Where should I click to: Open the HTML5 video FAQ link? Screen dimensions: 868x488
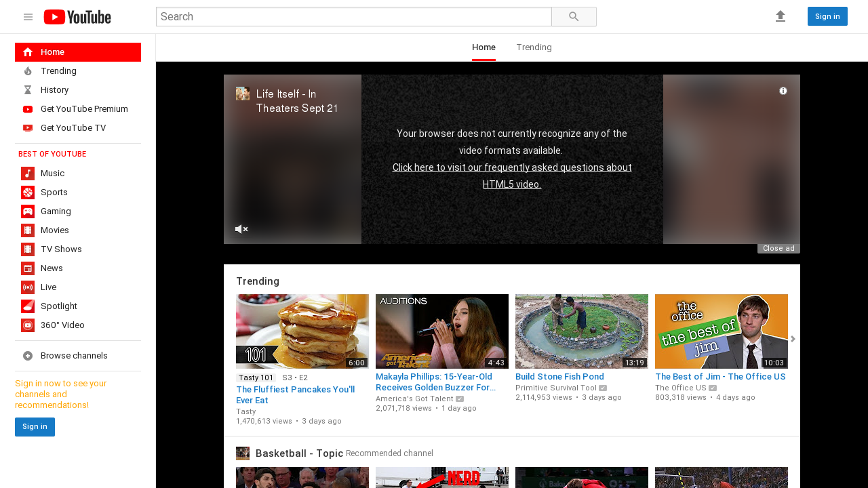[512, 176]
